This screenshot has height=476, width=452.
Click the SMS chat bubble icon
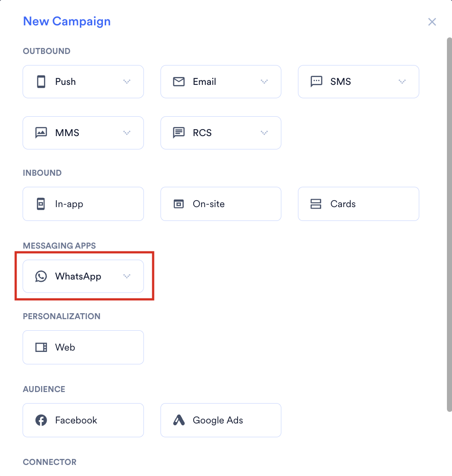(x=316, y=82)
